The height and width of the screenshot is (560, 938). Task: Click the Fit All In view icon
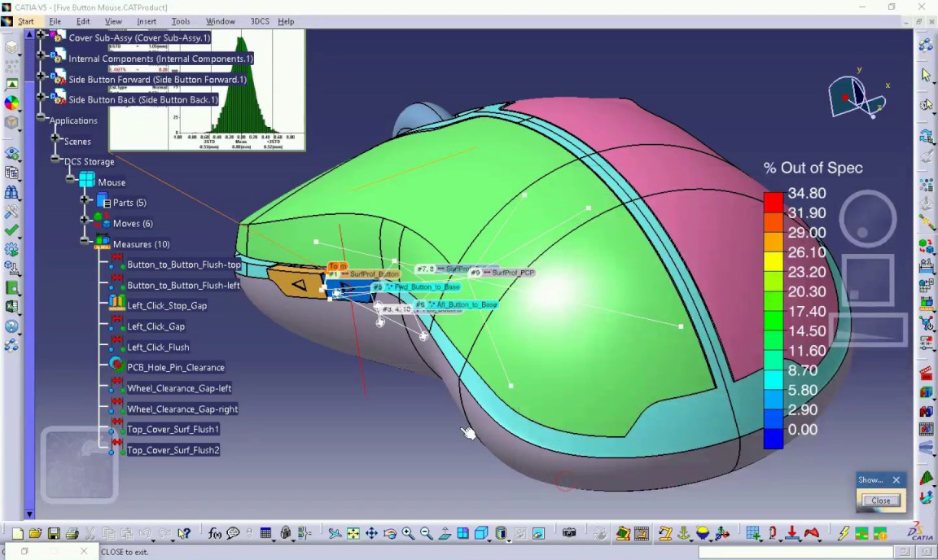353,534
